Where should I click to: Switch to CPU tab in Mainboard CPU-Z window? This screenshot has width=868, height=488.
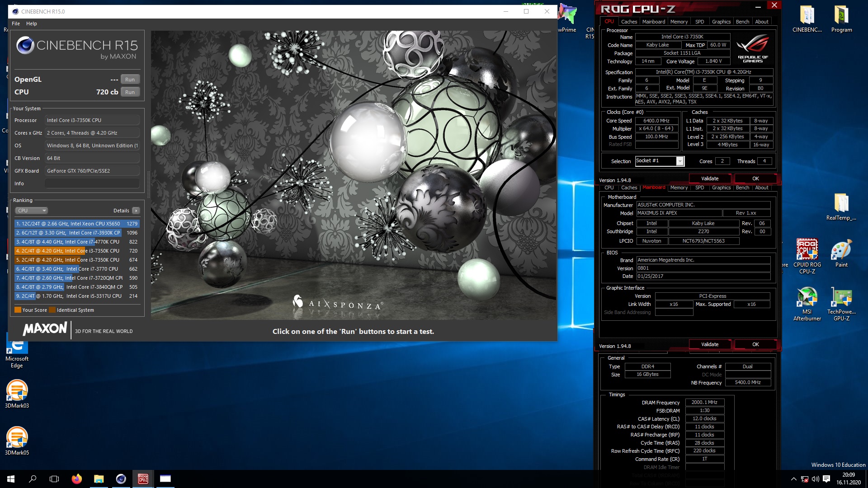pos(609,188)
